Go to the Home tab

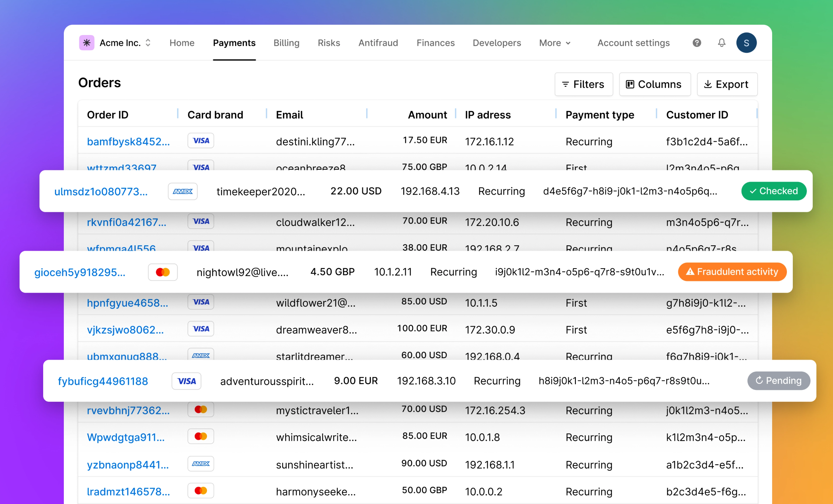182,43
